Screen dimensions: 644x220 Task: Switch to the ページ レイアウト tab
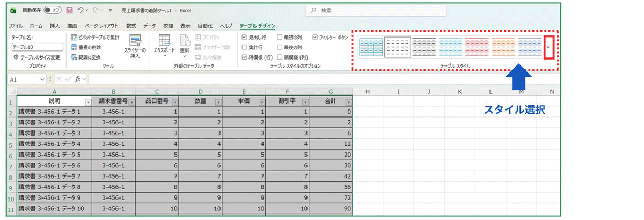click(x=101, y=26)
